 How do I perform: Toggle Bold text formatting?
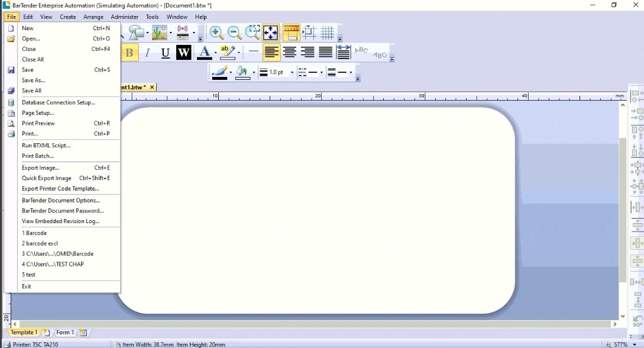click(129, 52)
